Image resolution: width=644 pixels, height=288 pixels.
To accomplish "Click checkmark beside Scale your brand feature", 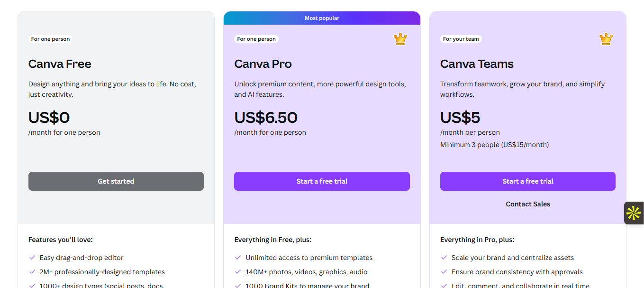I will pos(444,258).
